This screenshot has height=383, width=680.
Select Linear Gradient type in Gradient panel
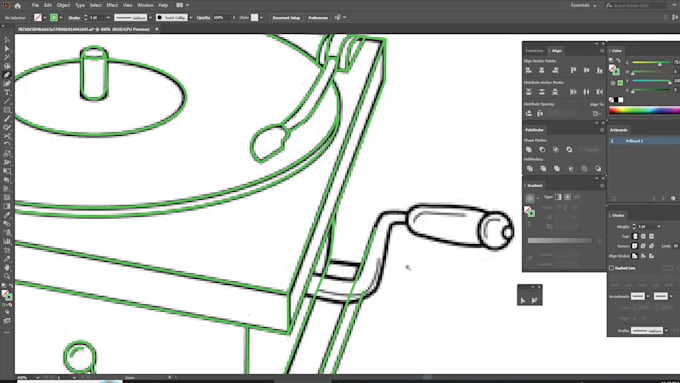click(559, 197)
